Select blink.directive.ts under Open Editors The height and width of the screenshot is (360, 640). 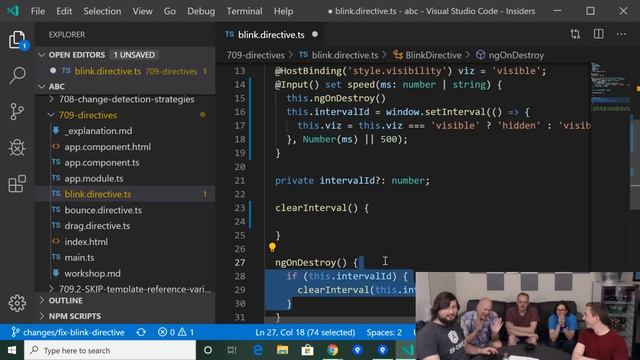126,71
